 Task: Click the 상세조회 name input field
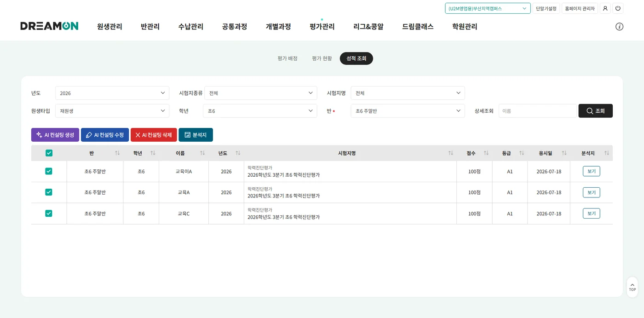point(537,111)
